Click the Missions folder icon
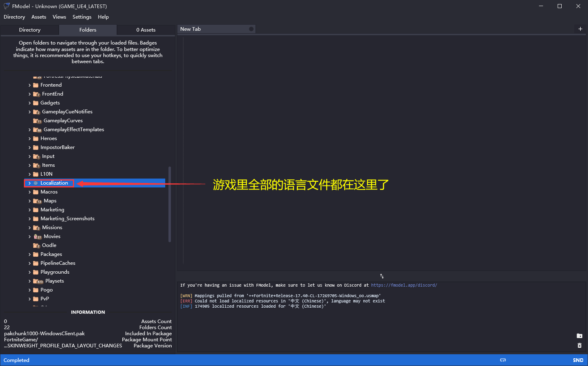The height and width of the screenshot is (366, 588). (x=36, y=228)
